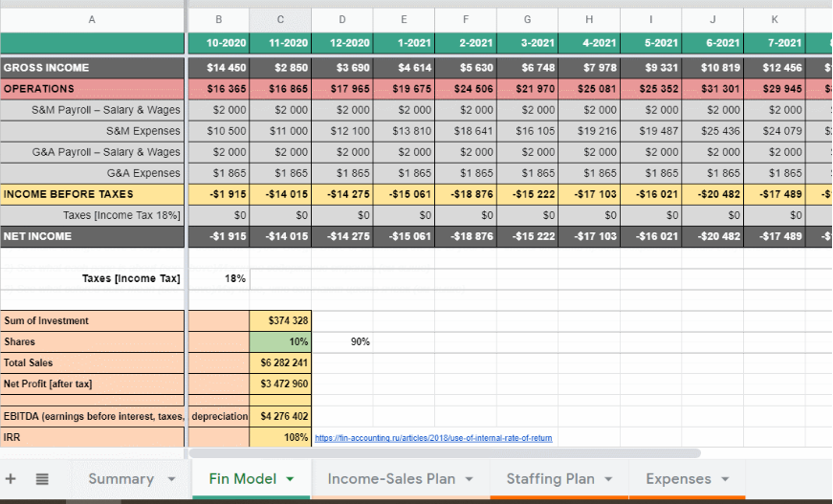Screen dimensions: 833x504
Task: Click the Sum of Investment value $374 328
Action: click(x=280, y=320)
